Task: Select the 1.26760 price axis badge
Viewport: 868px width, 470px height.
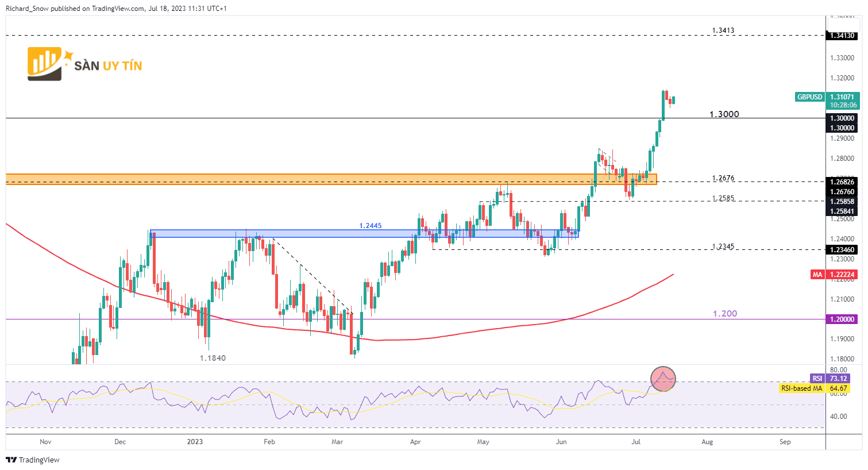Action: tap(843, 192)
